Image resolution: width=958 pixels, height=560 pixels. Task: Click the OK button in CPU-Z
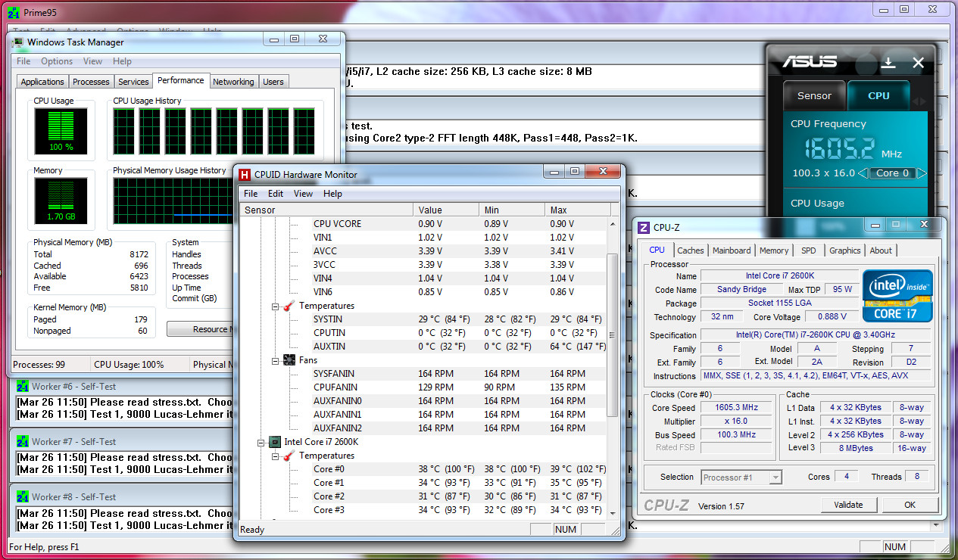[x=910, y=505]
